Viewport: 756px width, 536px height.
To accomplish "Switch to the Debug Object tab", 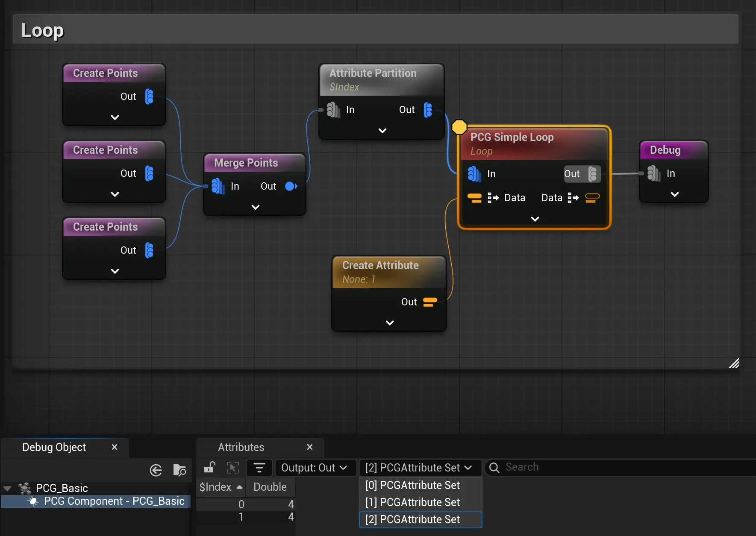I will [54, 447].
